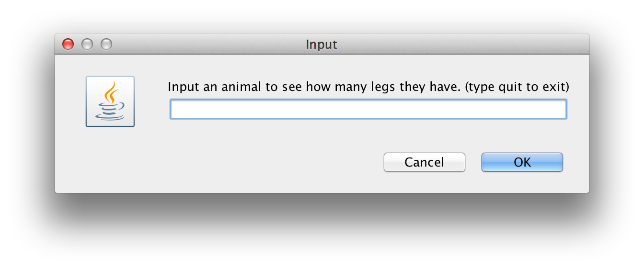Click the 'Input an animal' prompt label
The image size is (644, 269).
pos(368,88)
